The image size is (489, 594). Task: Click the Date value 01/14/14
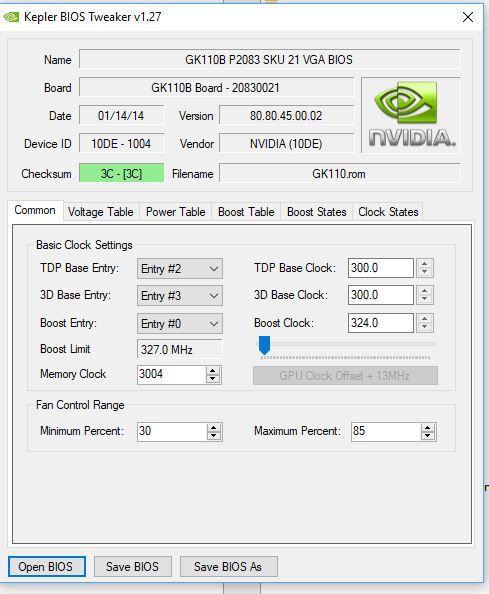(x=121, y=116)
